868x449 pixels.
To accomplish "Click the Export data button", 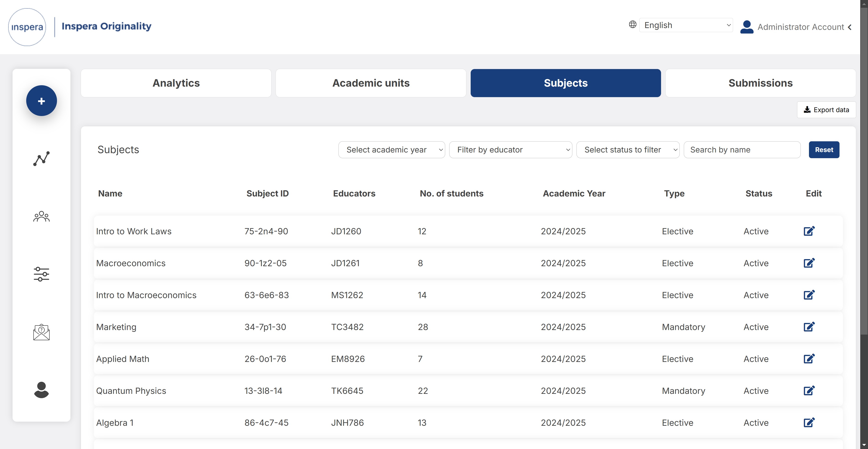I will pyautogui.click(x=826, y=110).
